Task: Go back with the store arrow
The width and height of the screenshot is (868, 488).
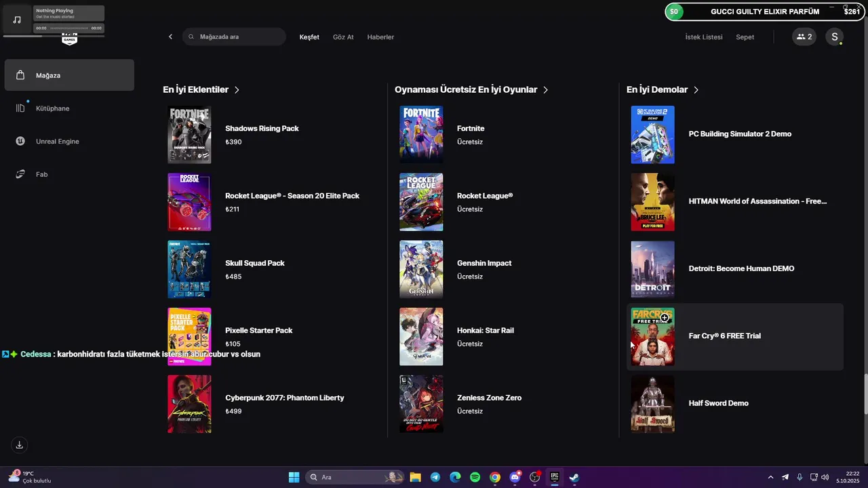Action: [x=170, y=37]
